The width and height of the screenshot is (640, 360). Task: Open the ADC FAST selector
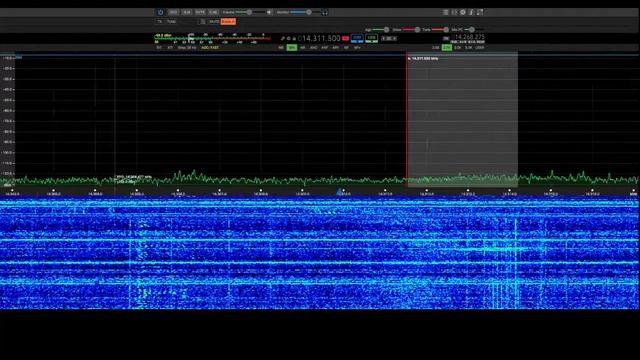pyautogui.click(x=210, y=48)
